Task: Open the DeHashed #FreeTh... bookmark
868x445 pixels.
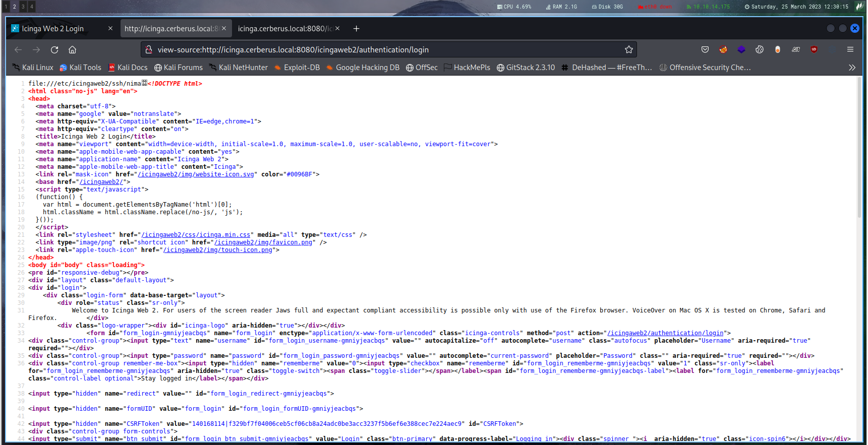Action: point(607,68)
